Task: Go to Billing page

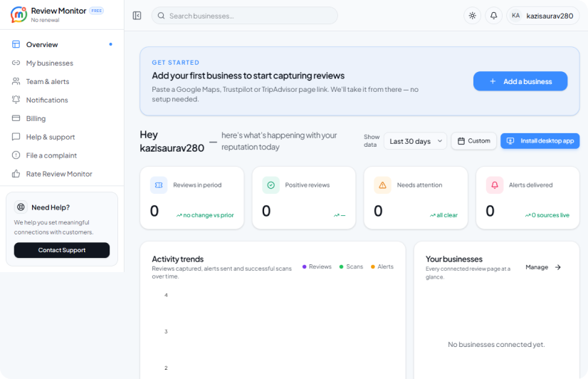Action: coord(62,118)
